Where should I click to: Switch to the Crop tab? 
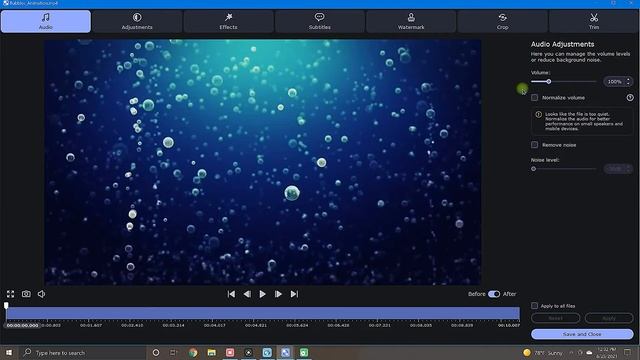click(x=502, y=21)
